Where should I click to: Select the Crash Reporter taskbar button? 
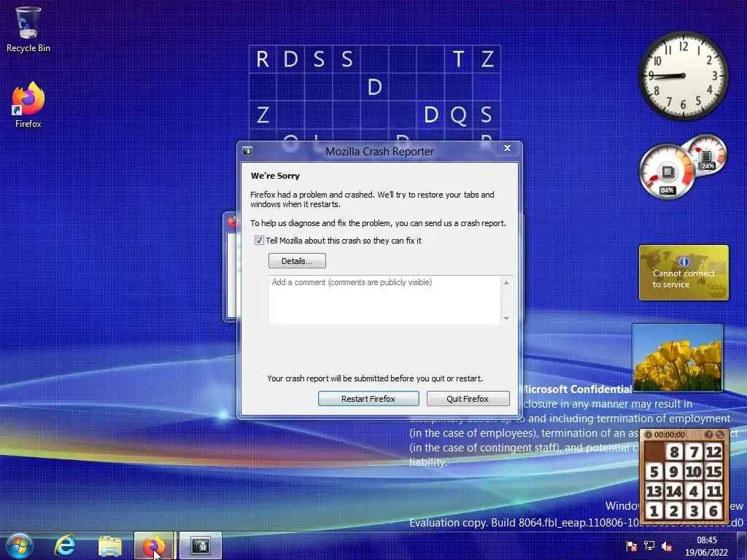coord(200,545)
